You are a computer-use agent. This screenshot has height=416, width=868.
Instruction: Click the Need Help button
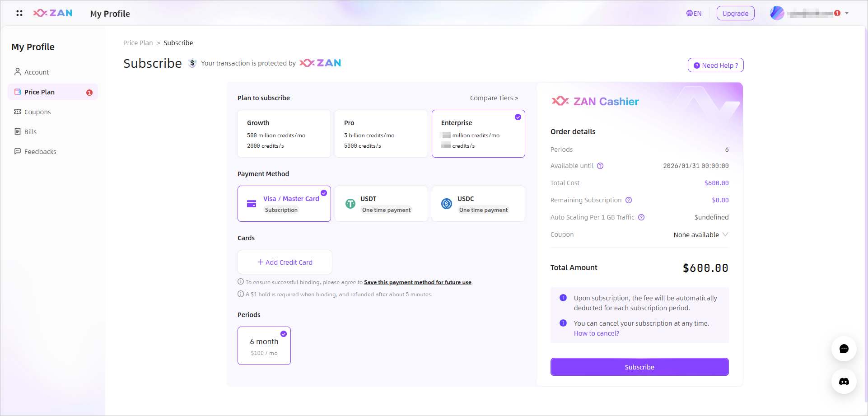point(715,65)
